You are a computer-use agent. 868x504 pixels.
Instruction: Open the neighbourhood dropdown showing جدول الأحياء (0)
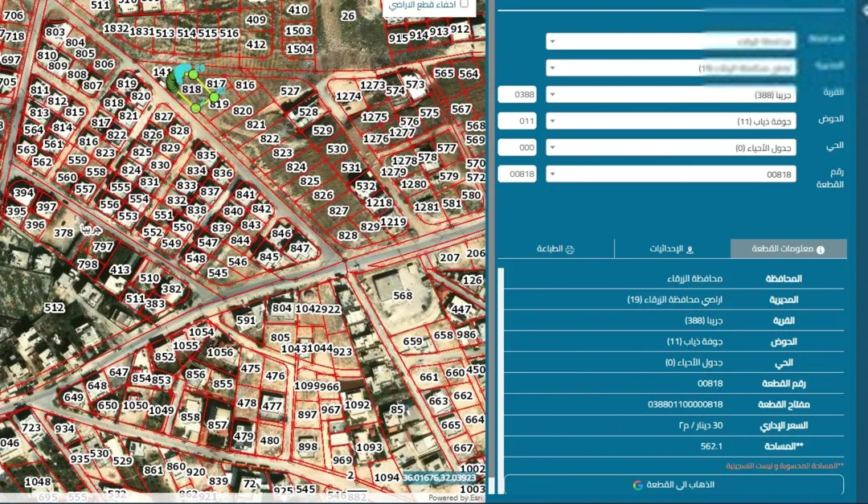(671, 148)
